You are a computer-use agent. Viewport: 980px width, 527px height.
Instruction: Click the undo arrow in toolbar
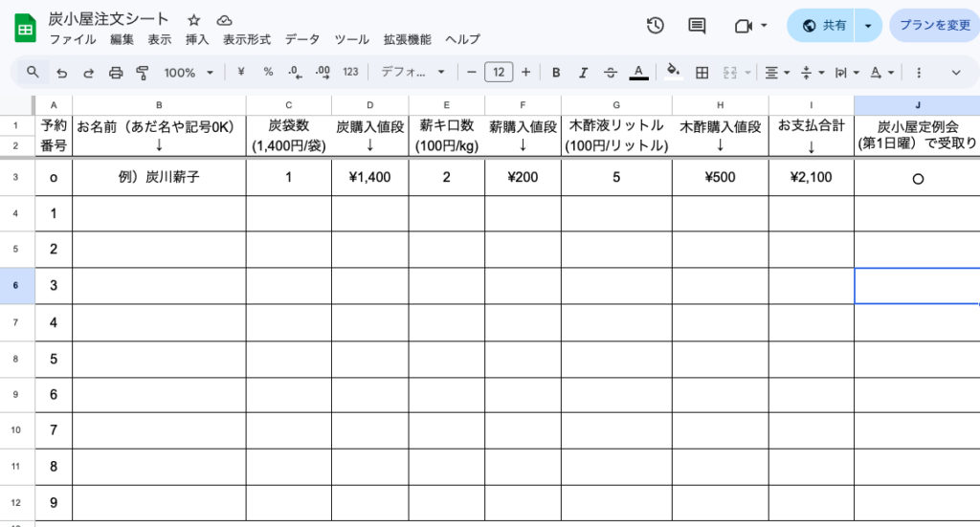[62, 73]
